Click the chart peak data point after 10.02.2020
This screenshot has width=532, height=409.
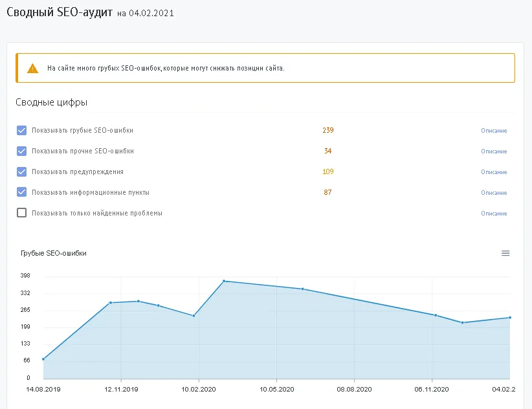pyautogui.click(x=224, y=281)
